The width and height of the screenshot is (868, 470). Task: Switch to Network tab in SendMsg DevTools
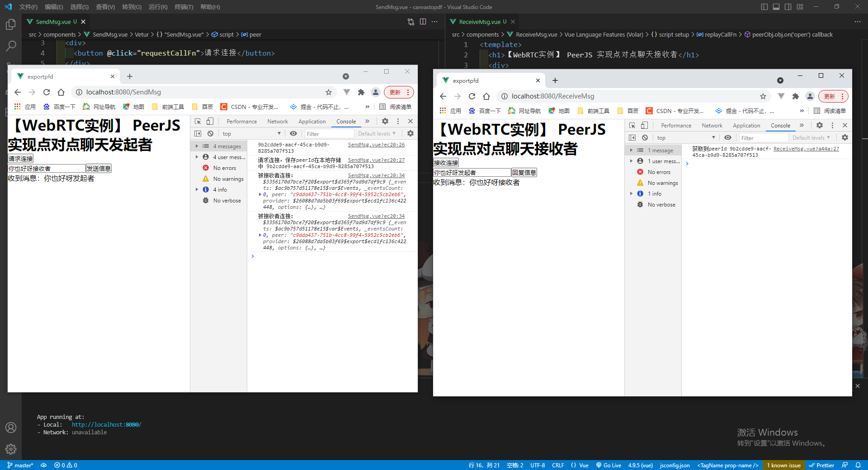[278, 122]
